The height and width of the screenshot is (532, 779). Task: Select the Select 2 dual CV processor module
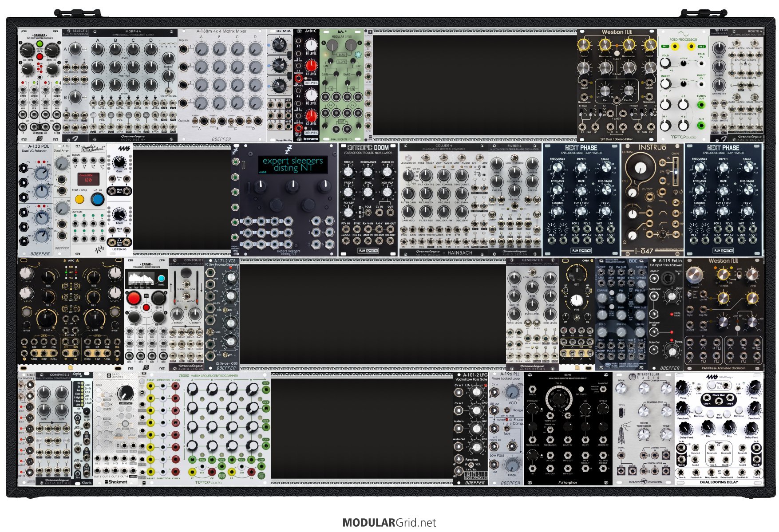(x=75, y=85)
